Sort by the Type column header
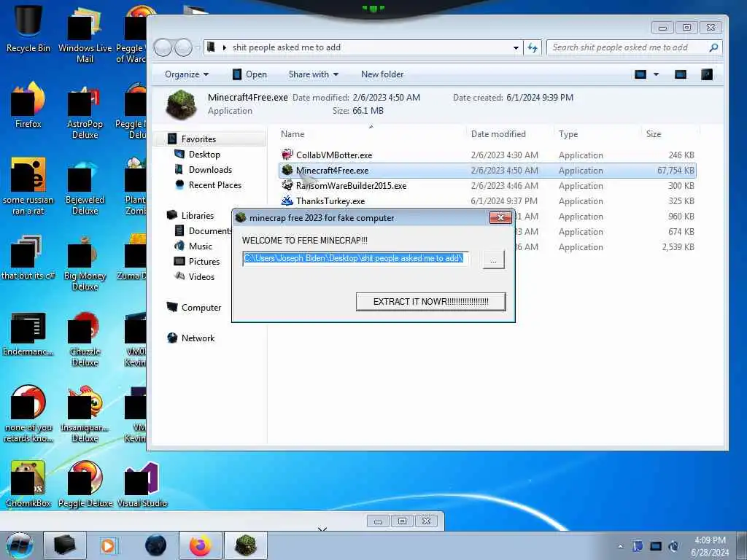The width and height of the screenshot is (747, 560). click(x=597, y=134)
